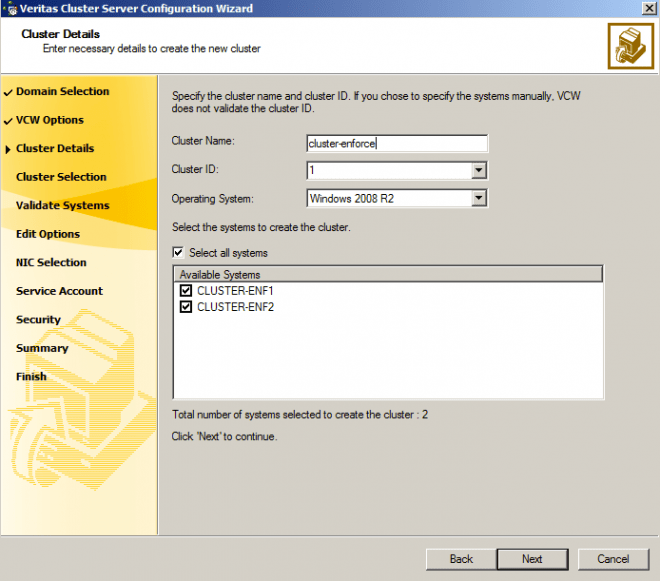Select the CLUSTER-ENF1 row text

(x=235, y=291)
